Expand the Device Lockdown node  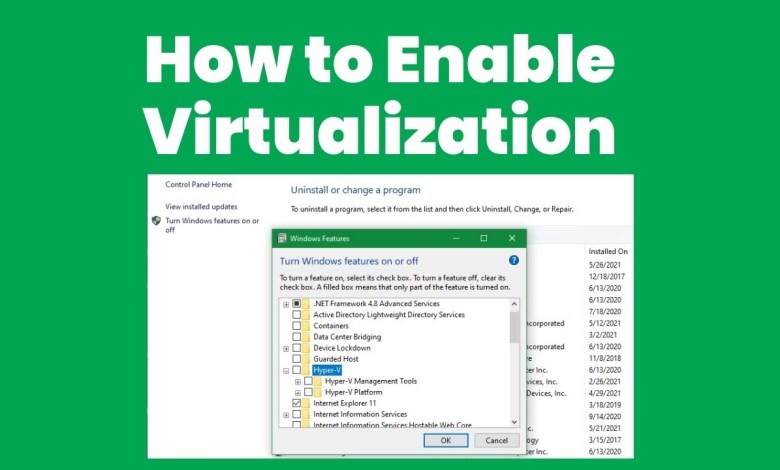tap(286, 349)
